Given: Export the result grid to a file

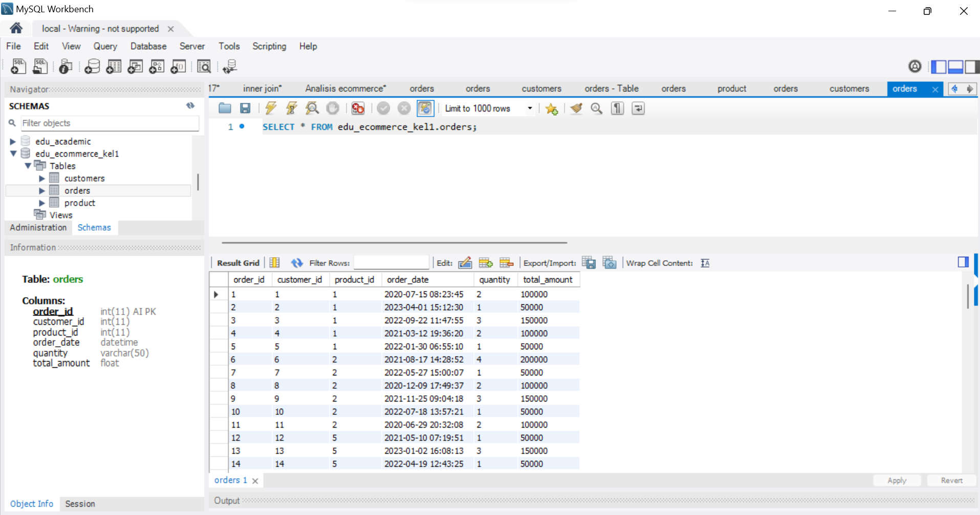Looking at the screenshot, I should coord(589,262).
